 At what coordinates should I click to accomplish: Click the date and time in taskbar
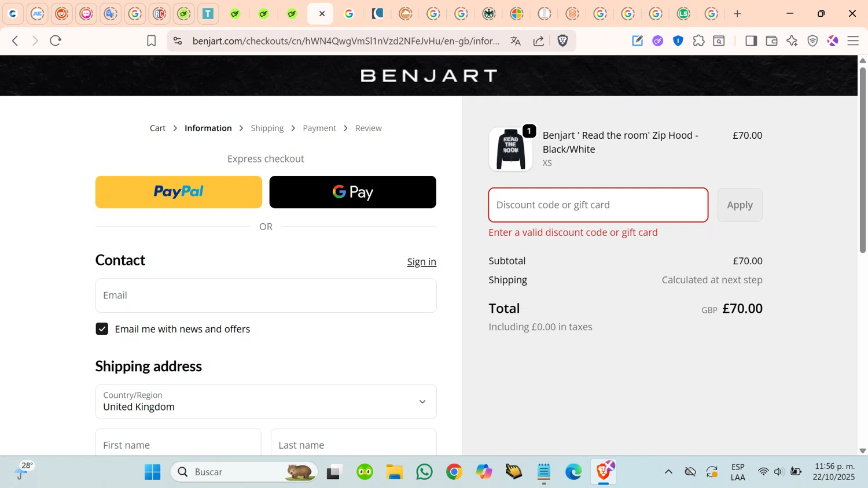point(834,472)
